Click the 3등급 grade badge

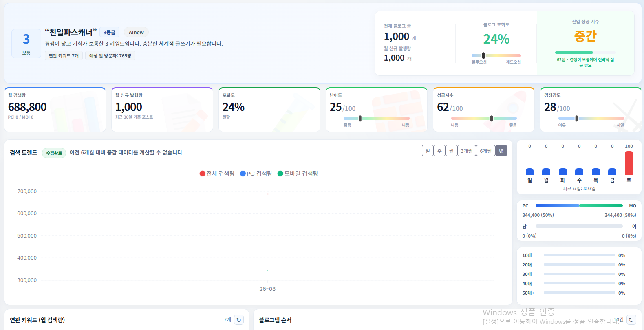click(109, 32)
